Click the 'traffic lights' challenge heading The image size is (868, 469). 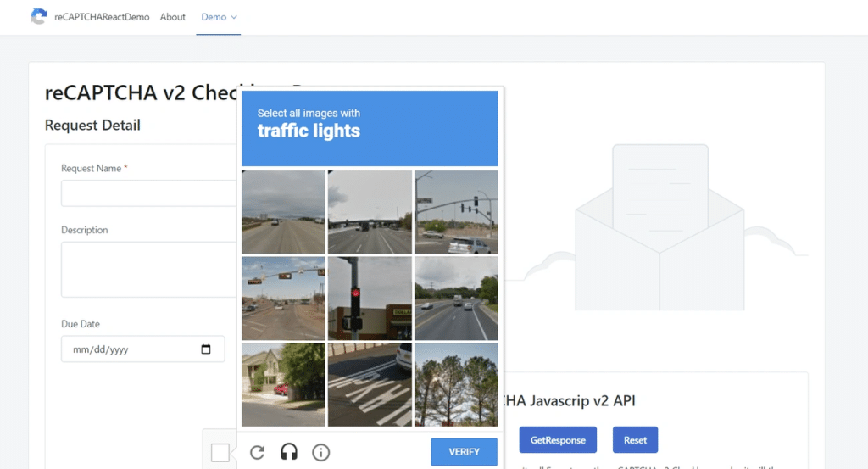(x=309, y=131)
